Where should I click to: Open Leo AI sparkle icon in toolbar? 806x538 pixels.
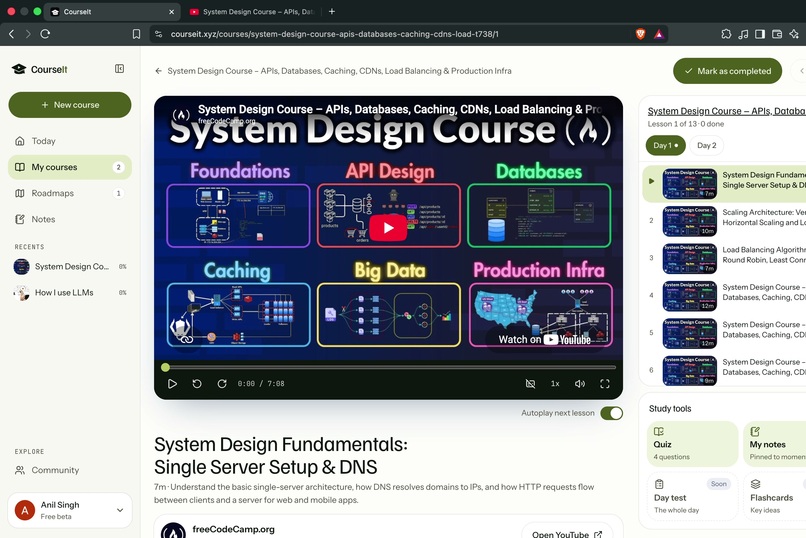click(x=794, y=34)
